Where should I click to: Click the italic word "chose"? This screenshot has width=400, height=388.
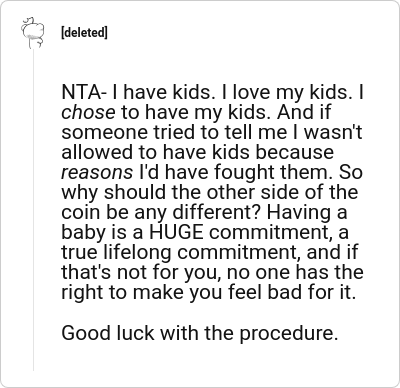(x=88, y=112)
